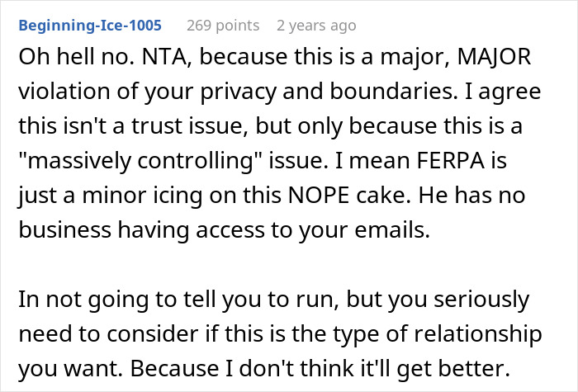Click the 269 points score
The width and height of the screenshot is (578, 392).
[221, 26]
